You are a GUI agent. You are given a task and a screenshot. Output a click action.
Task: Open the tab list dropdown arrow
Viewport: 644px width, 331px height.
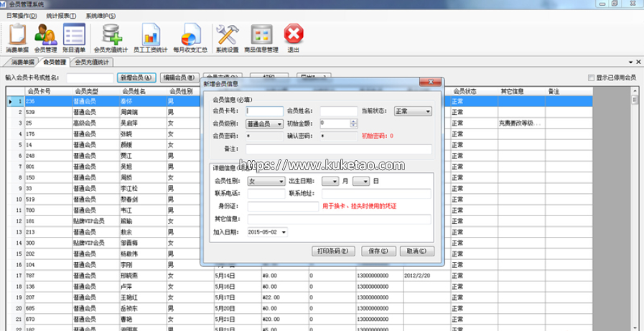pos(631,62)
